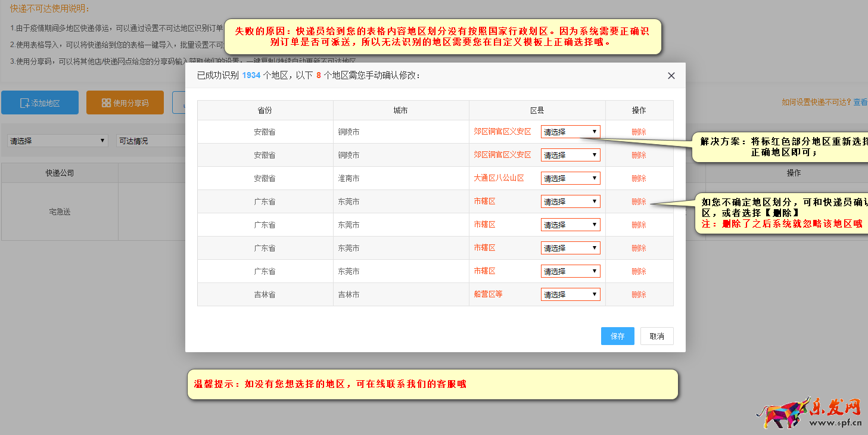The width and height of the screenshot is (868, 435).
Task: Expand the 可达情况 filter dropdown
Action: (x=149, y=141)
